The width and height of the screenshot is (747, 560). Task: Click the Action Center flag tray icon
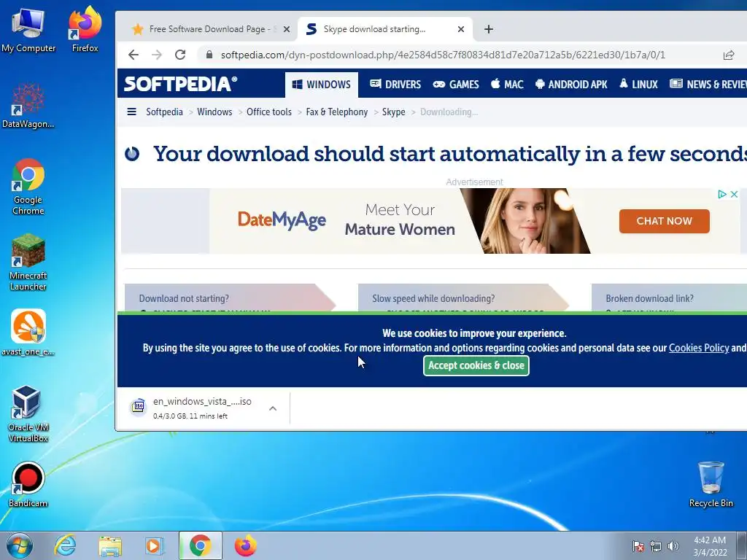[x=638, y=546]
